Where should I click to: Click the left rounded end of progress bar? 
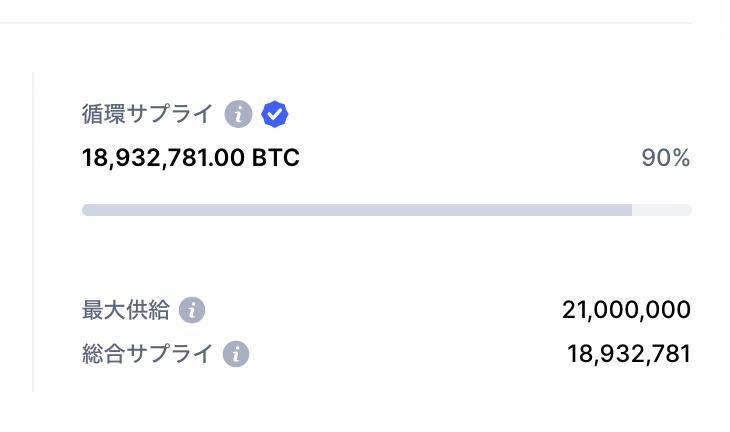pyautogui.click(x=86, y=210)
